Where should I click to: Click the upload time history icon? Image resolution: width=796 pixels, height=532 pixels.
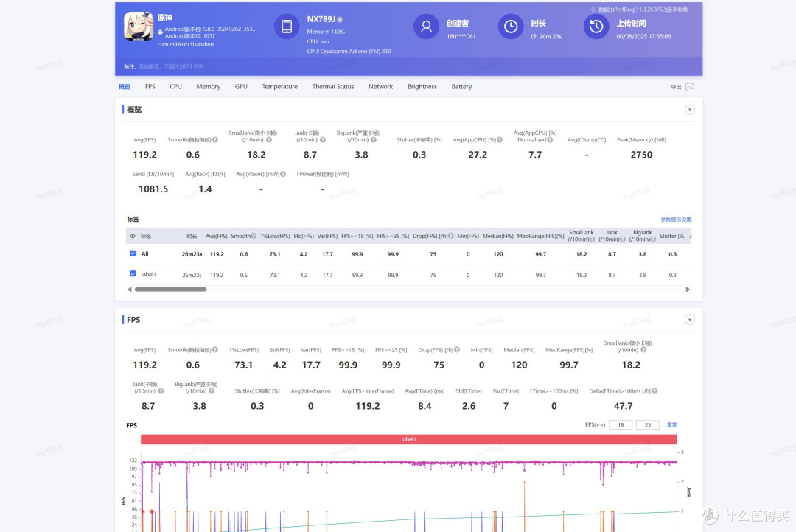pos(596,27)
